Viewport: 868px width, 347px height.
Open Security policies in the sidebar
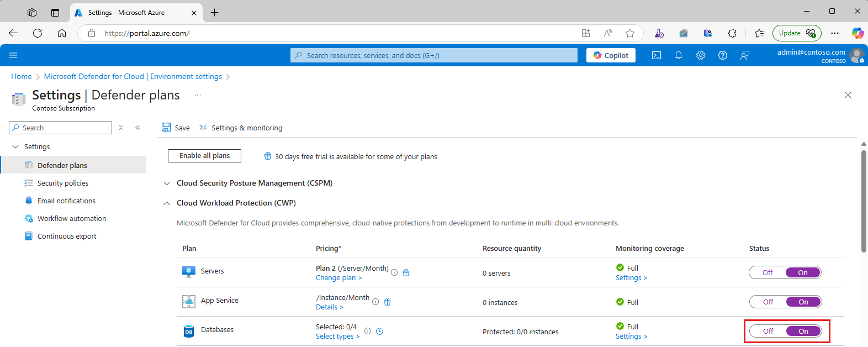63,183
